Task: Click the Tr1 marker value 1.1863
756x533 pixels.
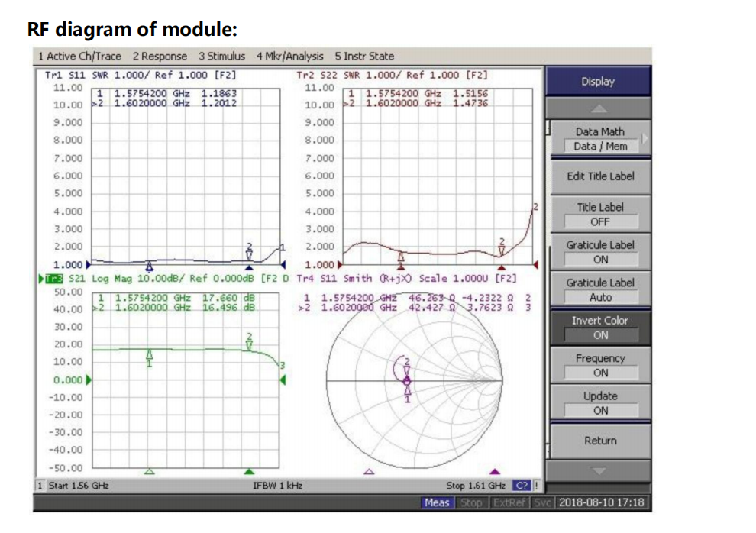Action: point(219,93)
